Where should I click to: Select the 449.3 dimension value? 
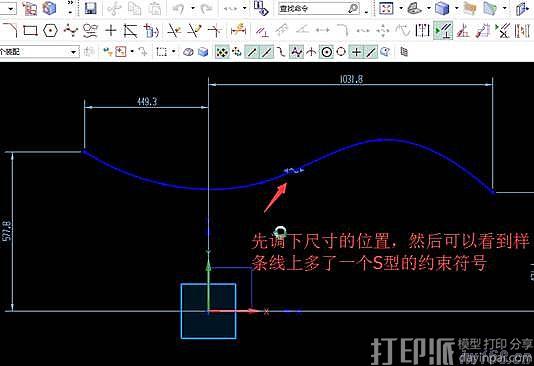tap(147, 101)
